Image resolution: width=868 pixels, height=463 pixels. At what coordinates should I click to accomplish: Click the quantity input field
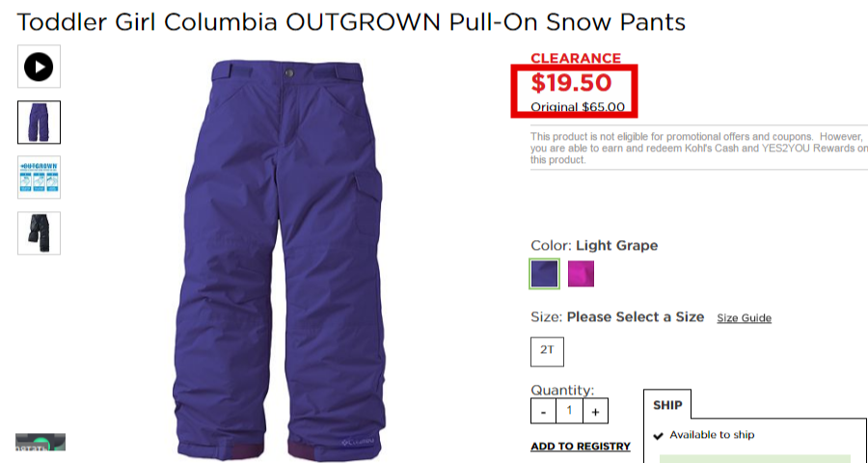coord(569,412)
